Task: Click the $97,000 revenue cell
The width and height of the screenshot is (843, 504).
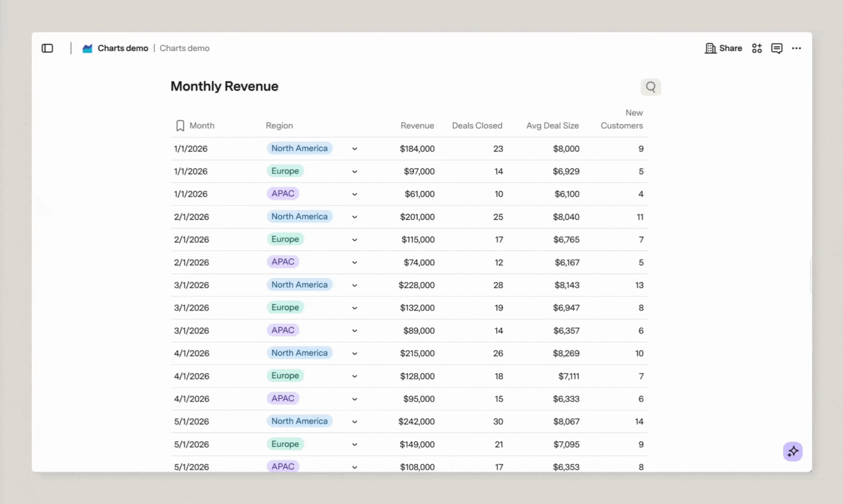Action: click(419, 172)
